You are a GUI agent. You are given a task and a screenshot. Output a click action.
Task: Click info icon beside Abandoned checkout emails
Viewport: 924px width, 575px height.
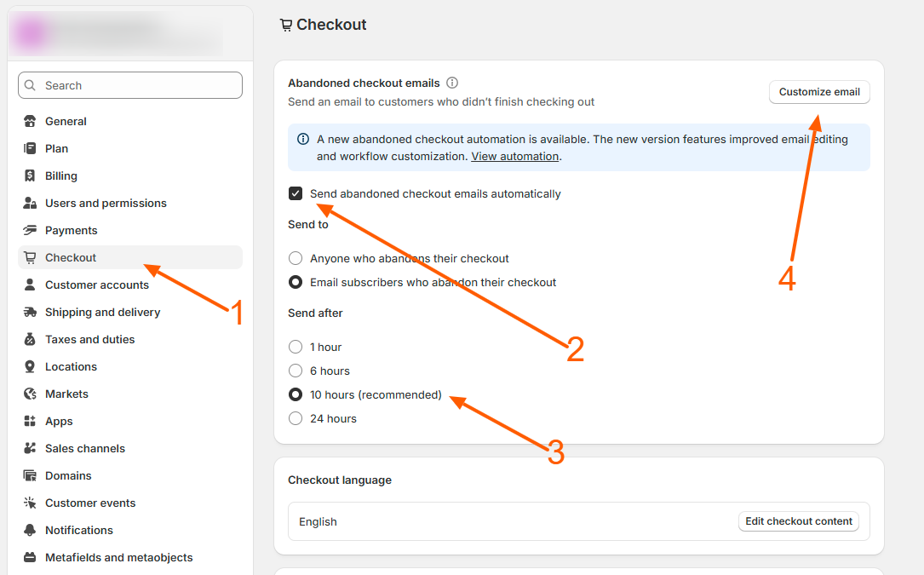[452, 83]
